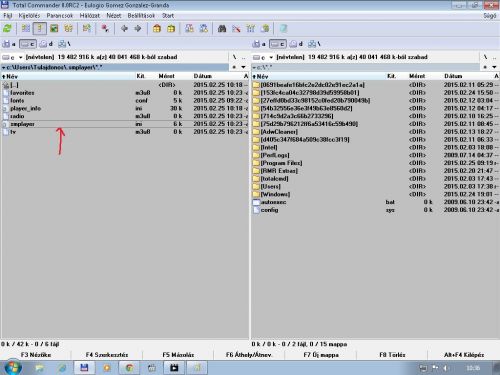This screenshot has width=500, height=375.
Task: Open right panel favorites star button
Action: pos(485,67)
